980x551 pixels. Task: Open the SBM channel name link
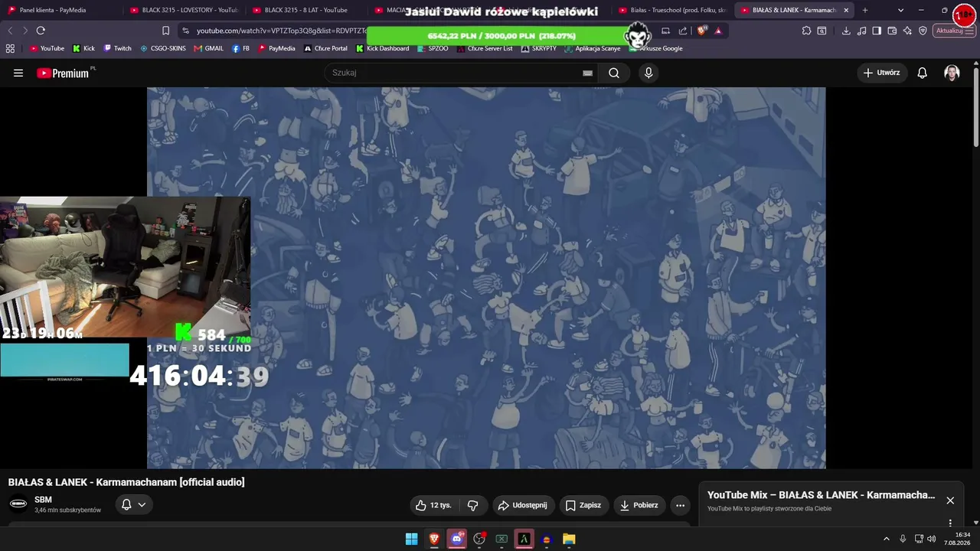click(x=43, y=500)
